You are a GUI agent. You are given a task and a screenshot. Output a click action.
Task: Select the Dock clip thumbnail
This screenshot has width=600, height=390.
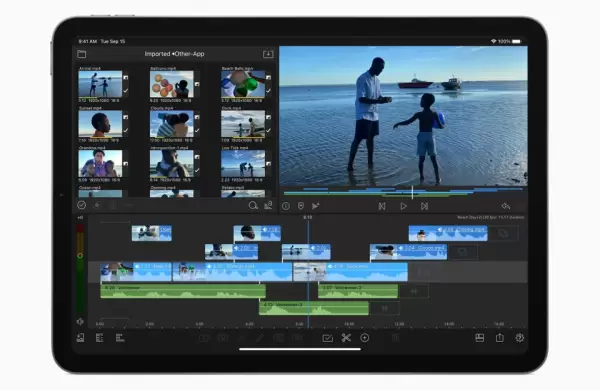[243, 124]
